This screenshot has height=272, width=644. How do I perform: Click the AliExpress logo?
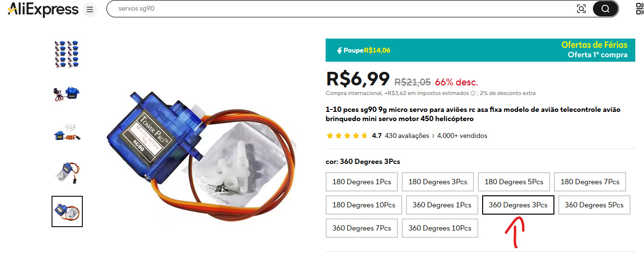tap(43, 9)
